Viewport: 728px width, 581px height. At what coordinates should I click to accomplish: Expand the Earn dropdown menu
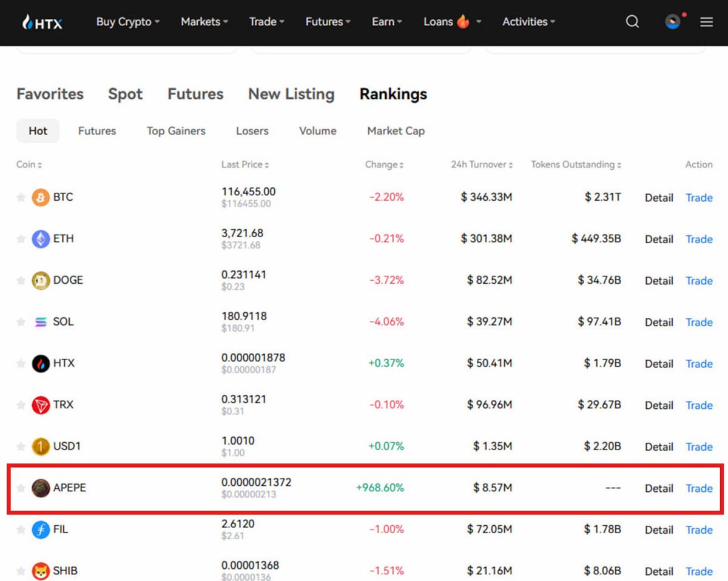[x=387, y=22]
